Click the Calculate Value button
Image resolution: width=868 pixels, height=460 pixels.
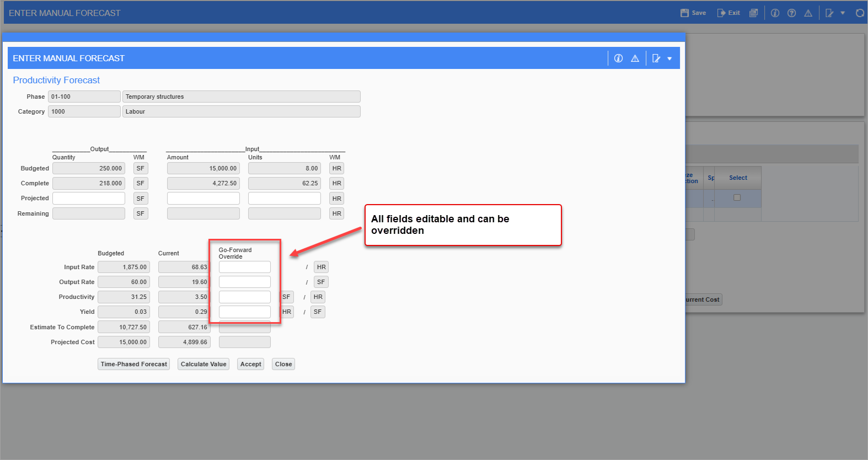(203, 364)
